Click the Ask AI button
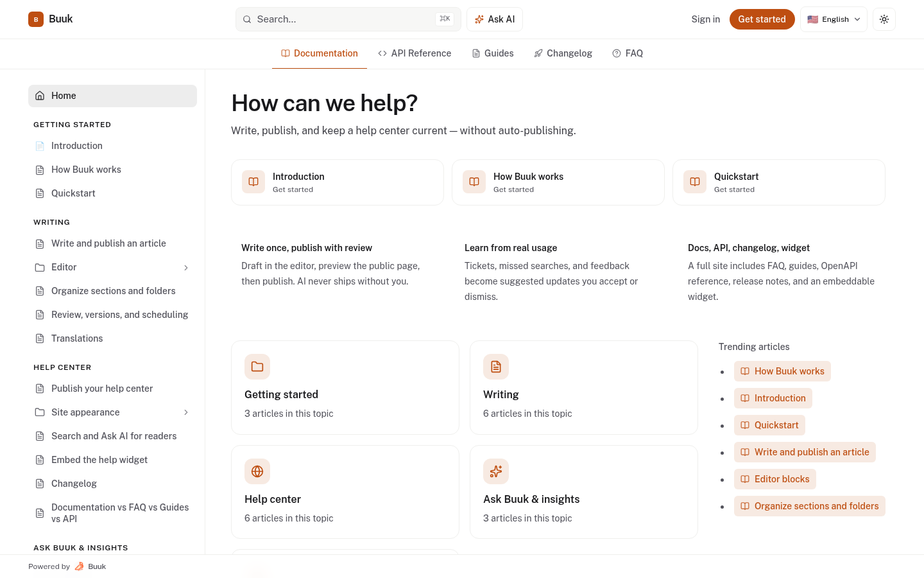 point(495,19)
